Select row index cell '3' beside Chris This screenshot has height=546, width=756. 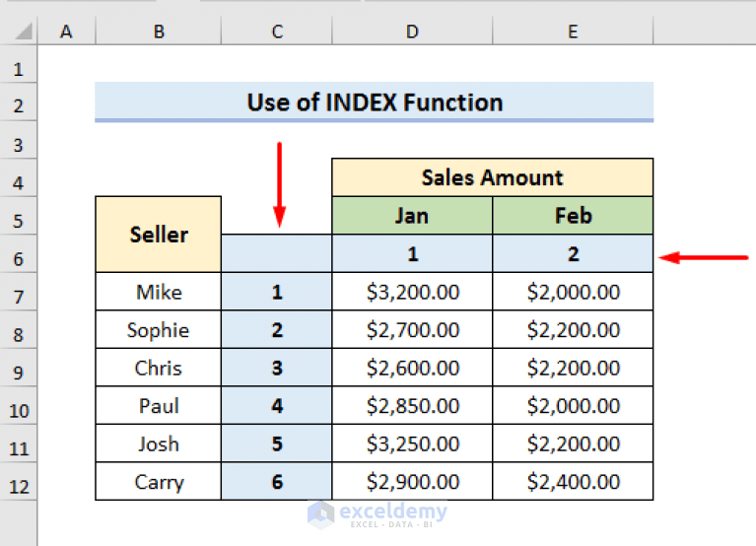(x=277, y=368)
